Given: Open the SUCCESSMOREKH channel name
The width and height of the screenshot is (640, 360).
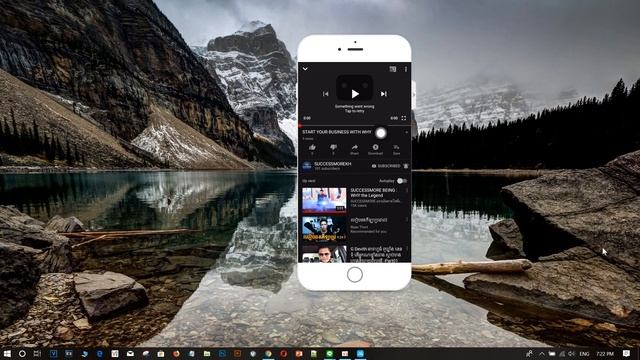Looking at the screenshot, I should pos(333,164).
